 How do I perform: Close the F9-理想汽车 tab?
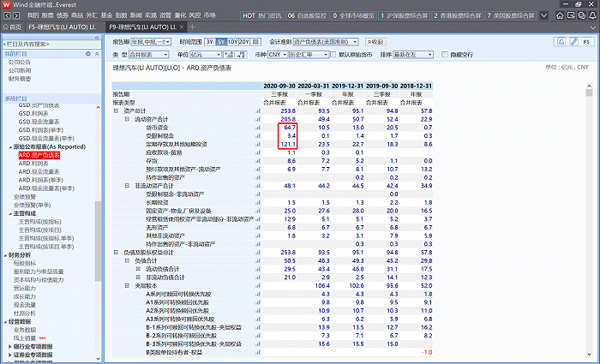point(182,27)
